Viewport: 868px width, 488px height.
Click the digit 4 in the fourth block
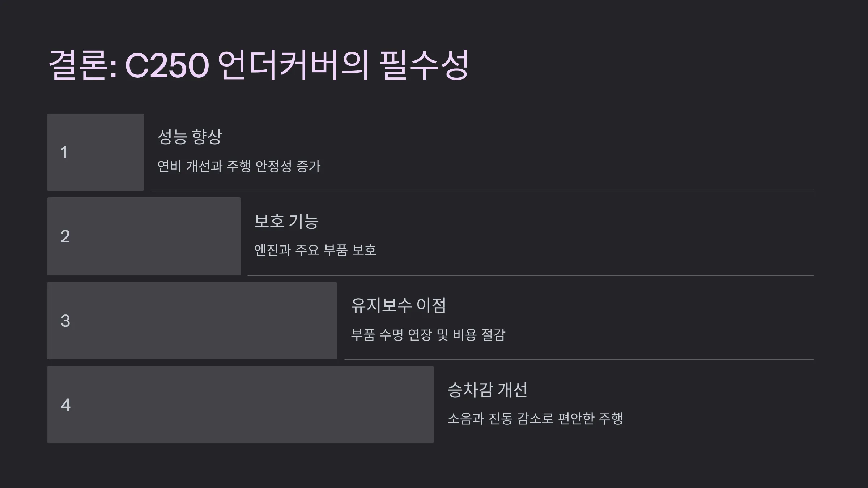(65, 405)
